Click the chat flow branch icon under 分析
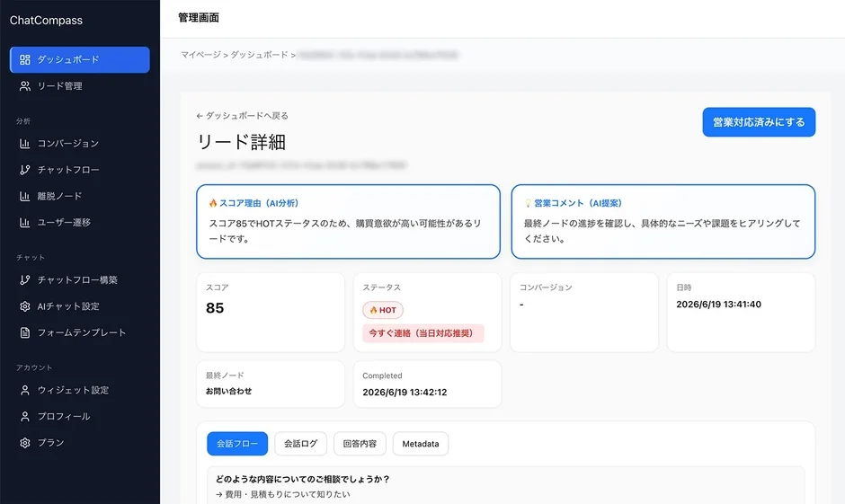This screenshot has height=504, width=845. pyautogui.click(x=25, y=170)
